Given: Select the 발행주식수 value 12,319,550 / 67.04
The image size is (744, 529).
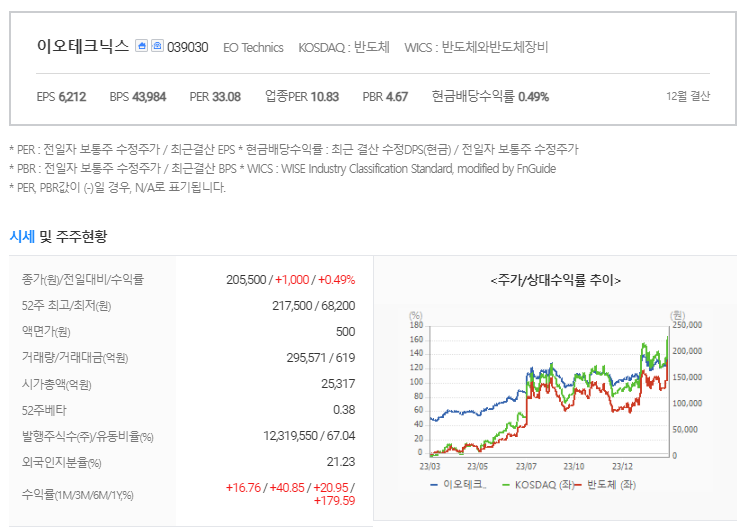Looking at the screenshot, I should [309, 436].
